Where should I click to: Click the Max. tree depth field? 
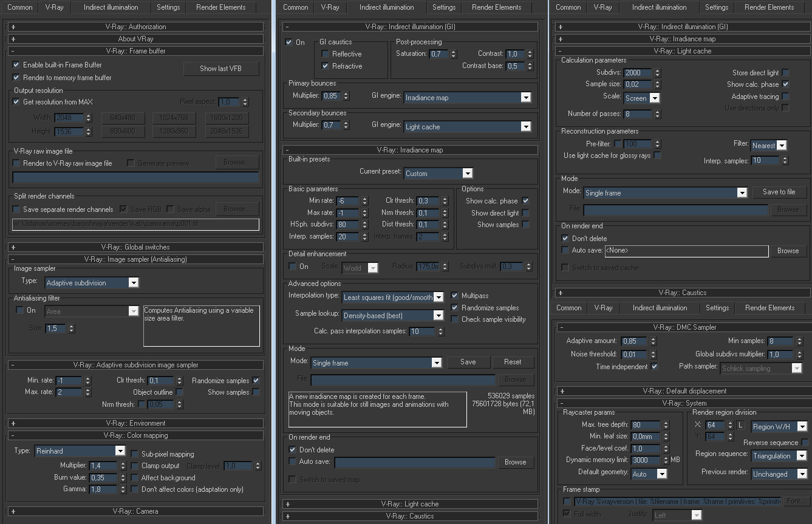[x=645, y=425]
